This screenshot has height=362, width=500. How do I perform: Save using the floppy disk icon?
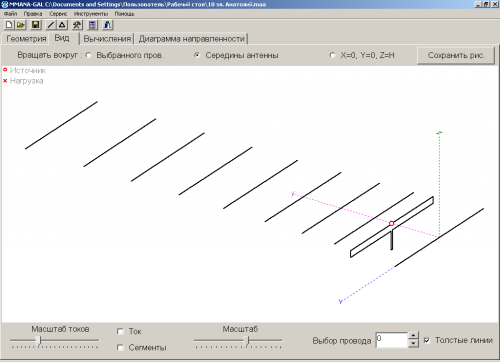coord(36,25)
